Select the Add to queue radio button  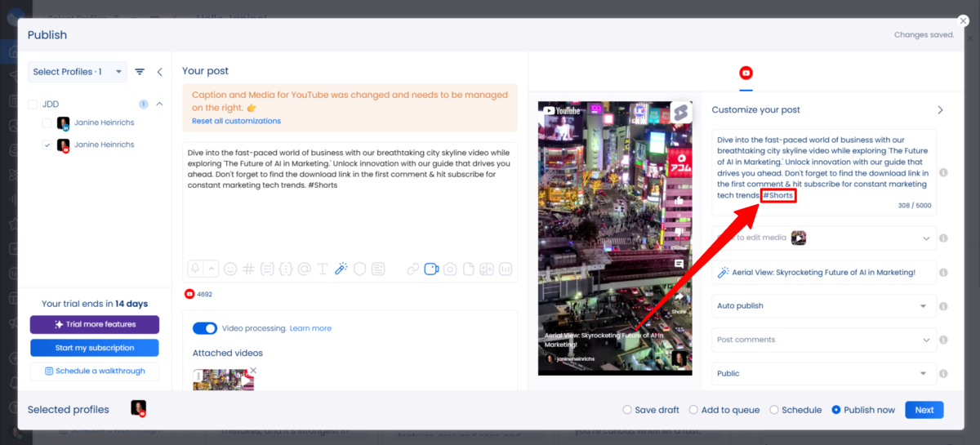(x=693, y=410)
